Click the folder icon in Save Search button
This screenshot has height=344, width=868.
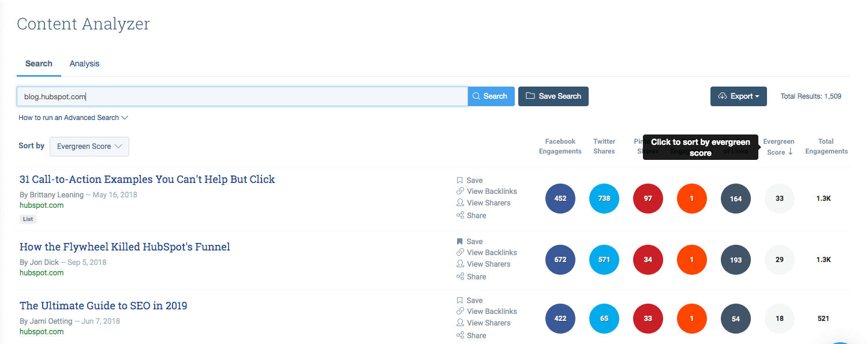[x=530, y=96]
